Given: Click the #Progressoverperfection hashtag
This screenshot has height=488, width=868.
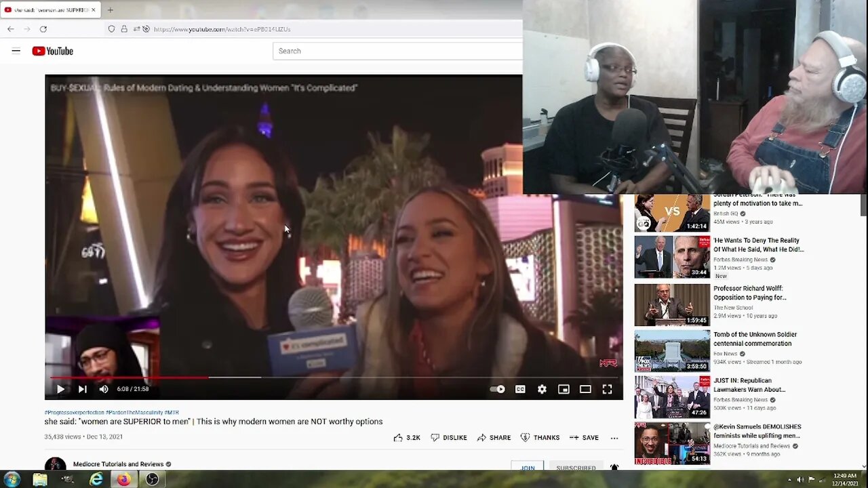Looking at the screenshot, I should [75, 412].
